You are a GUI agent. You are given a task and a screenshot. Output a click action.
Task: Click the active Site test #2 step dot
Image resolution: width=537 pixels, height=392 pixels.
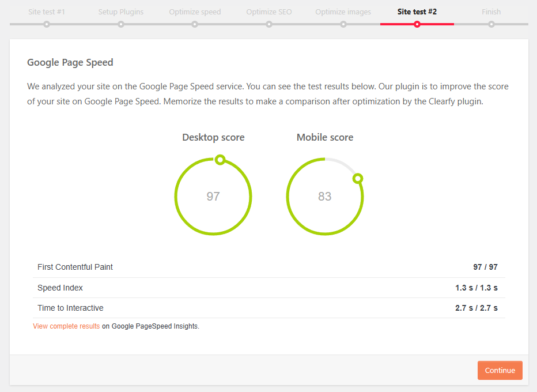417,24
